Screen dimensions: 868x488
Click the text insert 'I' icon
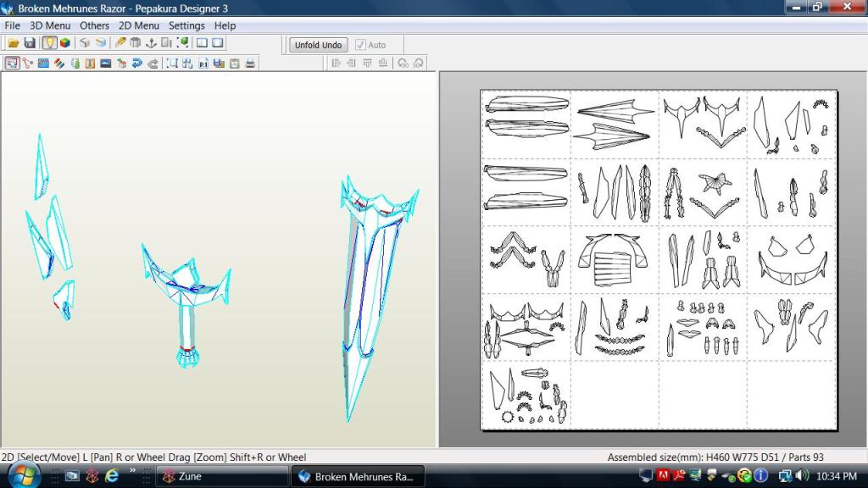(x=90, y=63)
